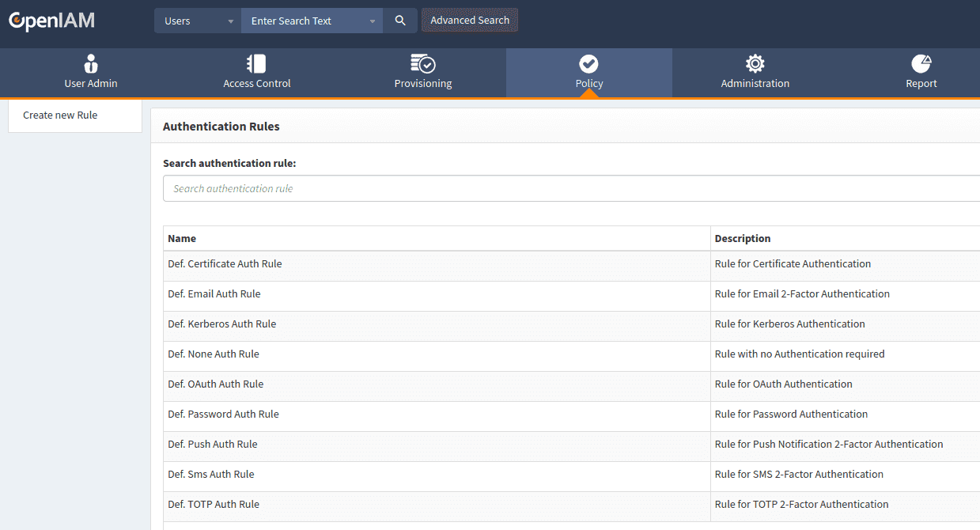Open Def. TOTP Auth Rule

pos(214,505)
